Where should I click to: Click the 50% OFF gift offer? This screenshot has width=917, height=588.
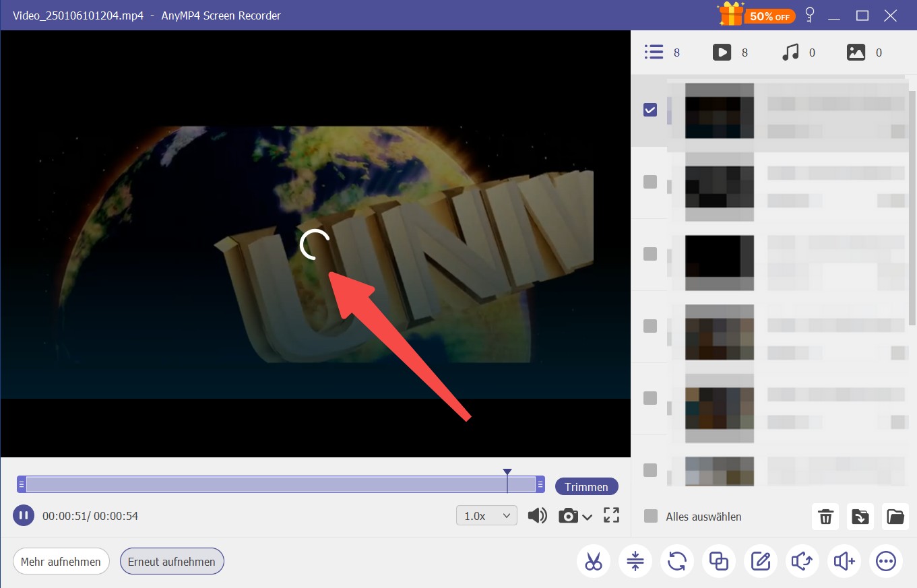757,15
